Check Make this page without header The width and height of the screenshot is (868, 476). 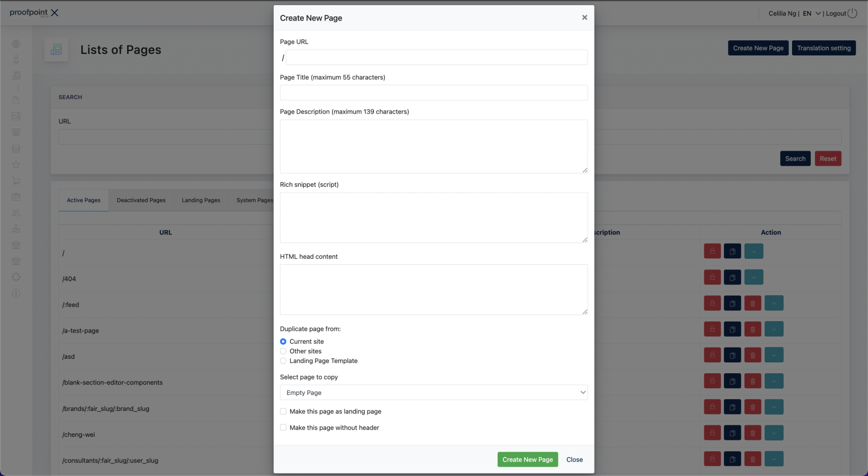pyautogui.click(x=283, y=427)
